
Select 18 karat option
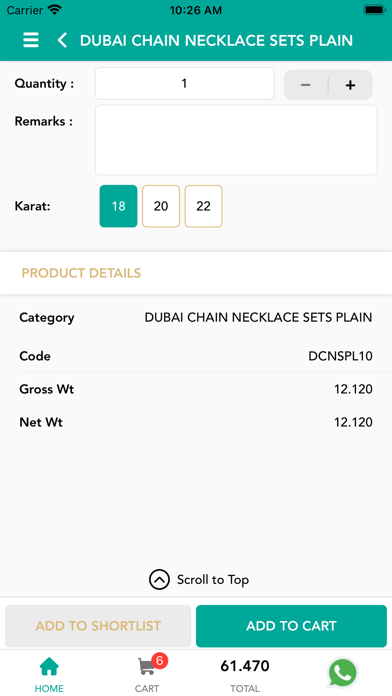tap(119, 206)
